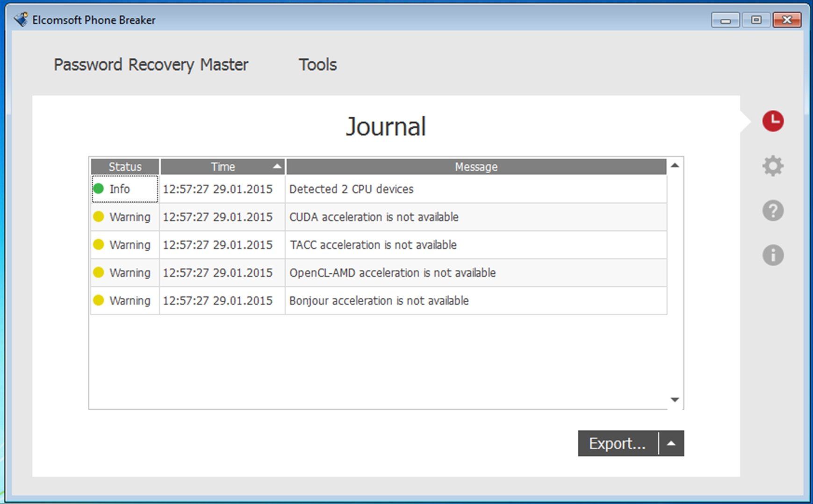Select the time cell in the Info row
The image size is (813, 504).
click(222, 189)
